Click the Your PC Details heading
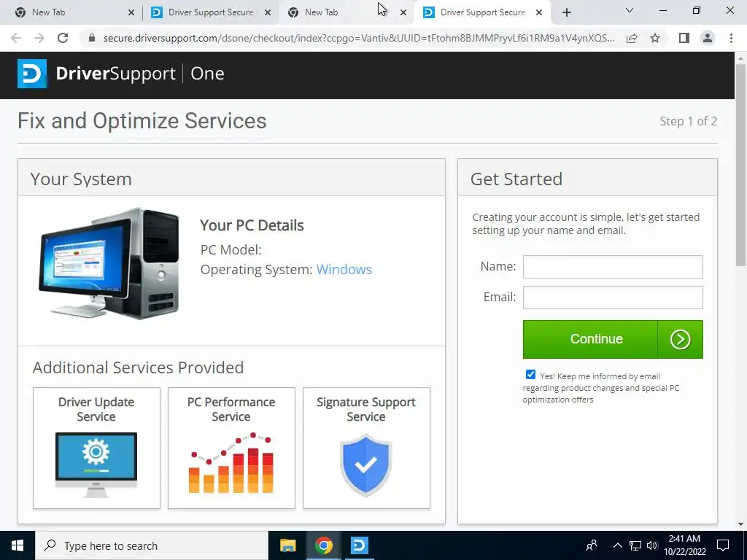 click(x=252, y=225)
